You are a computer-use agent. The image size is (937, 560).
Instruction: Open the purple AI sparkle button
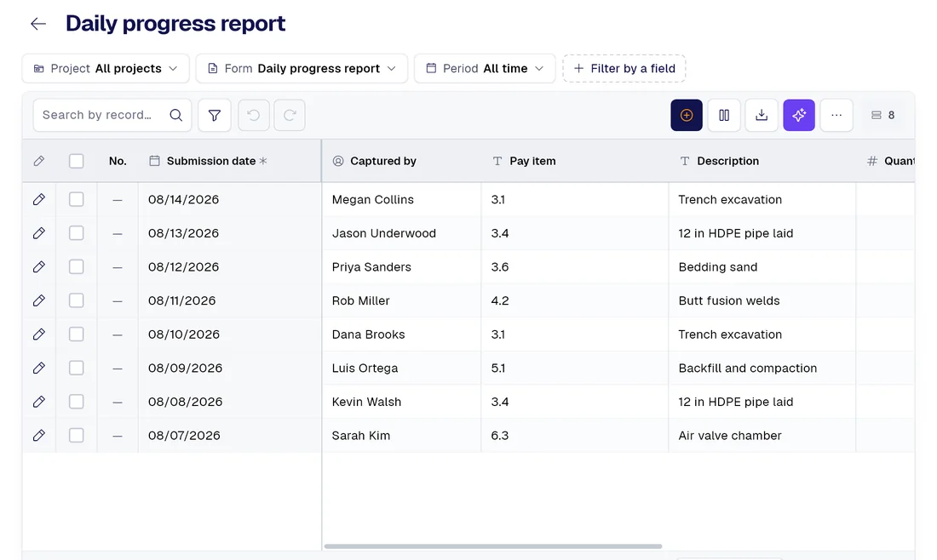click(x=799, y=115)
